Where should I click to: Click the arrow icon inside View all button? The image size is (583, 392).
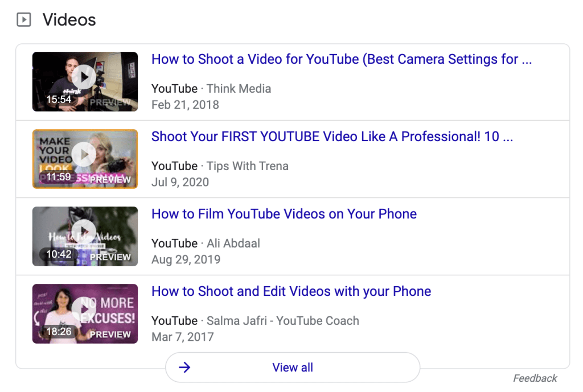click(184, 368)
